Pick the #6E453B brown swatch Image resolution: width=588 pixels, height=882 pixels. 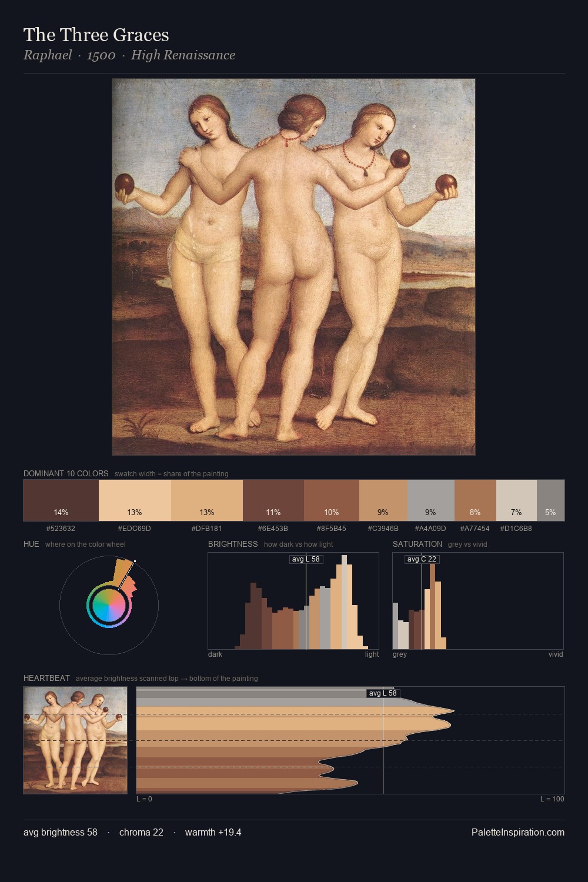(x=273, y=500)
